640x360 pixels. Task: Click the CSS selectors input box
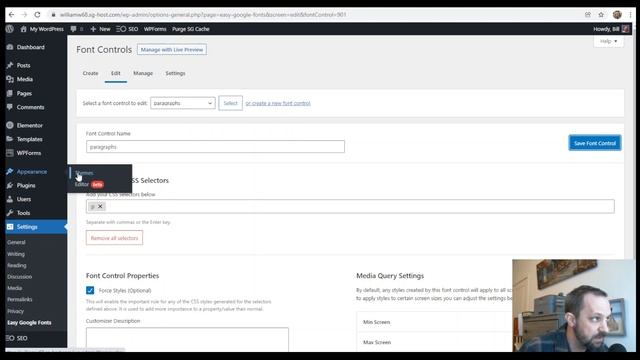pyautogui.click(x=350, y=207)
